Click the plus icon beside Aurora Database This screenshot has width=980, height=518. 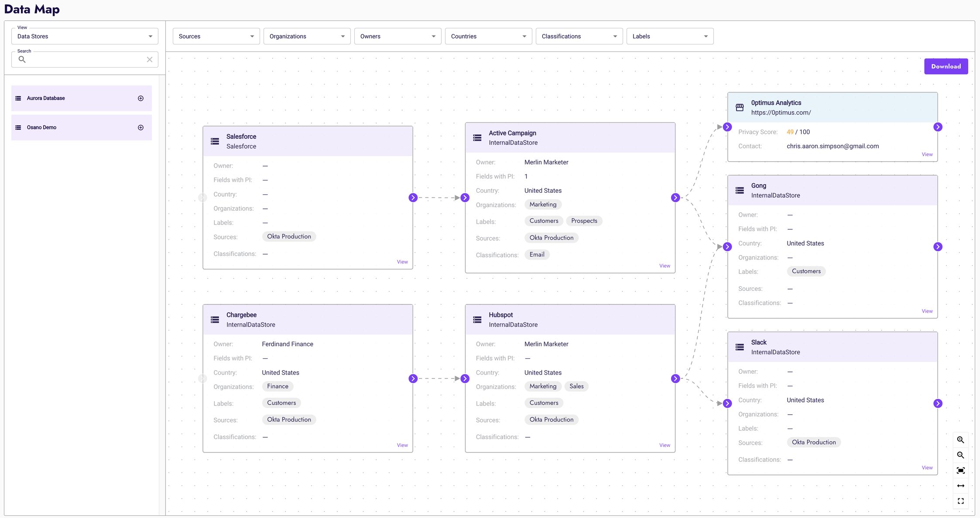tap(140, 98)
